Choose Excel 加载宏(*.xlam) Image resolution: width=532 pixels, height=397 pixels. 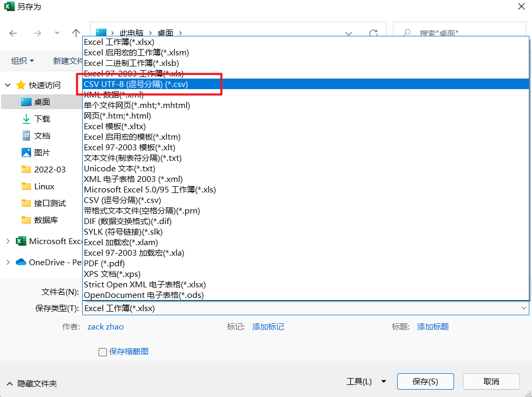click(306, 242)
